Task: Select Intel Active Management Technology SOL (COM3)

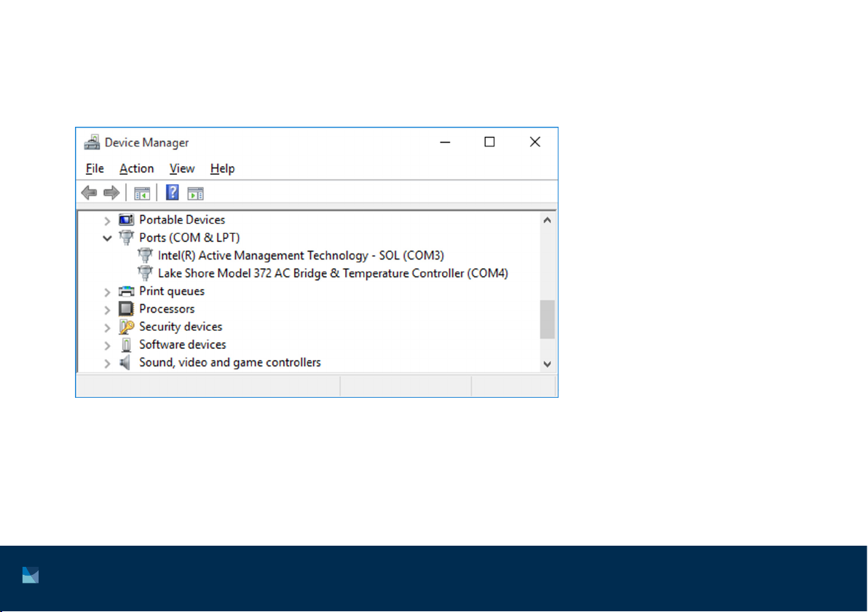Action: tap(300, 256)
